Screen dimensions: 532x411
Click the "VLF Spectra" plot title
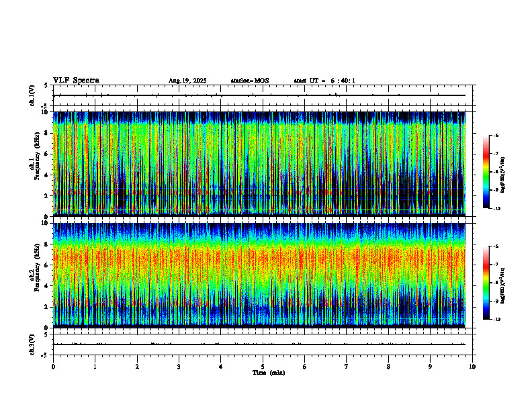point(76,81)
